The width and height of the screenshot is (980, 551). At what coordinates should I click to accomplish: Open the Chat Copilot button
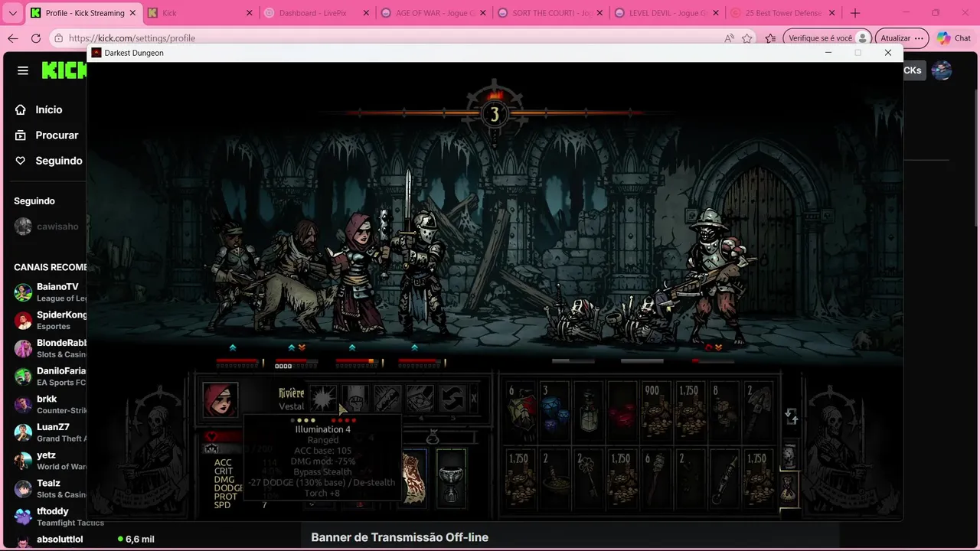point(954,38)
